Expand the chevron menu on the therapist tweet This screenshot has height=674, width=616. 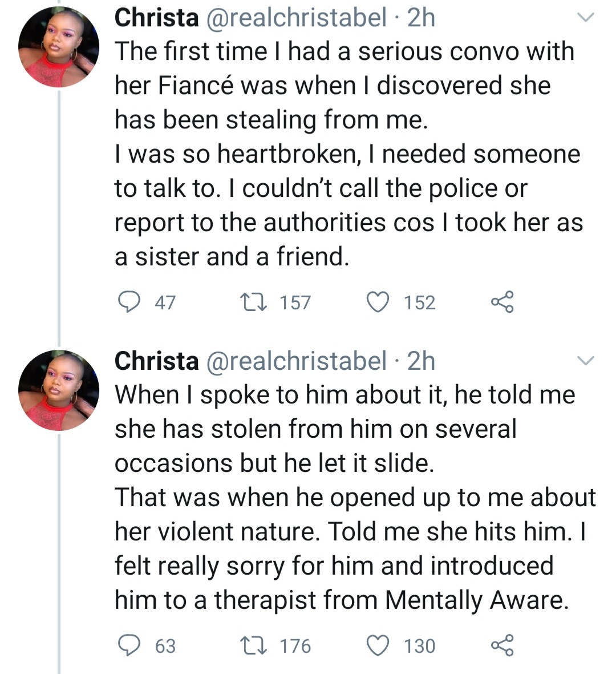tap(586, 361)
